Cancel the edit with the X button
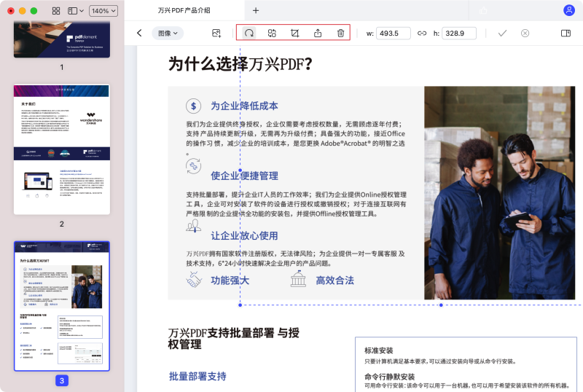 525,34
